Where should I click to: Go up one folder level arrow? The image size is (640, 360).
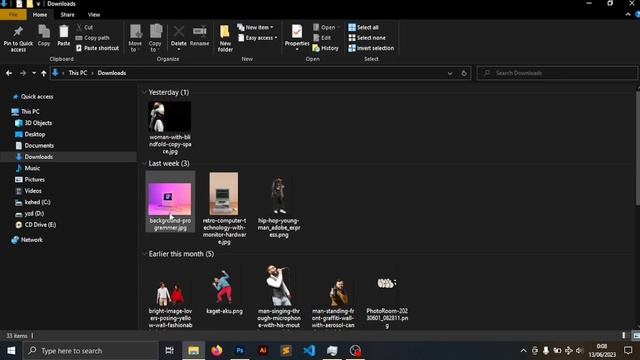[x=44, y=73]
